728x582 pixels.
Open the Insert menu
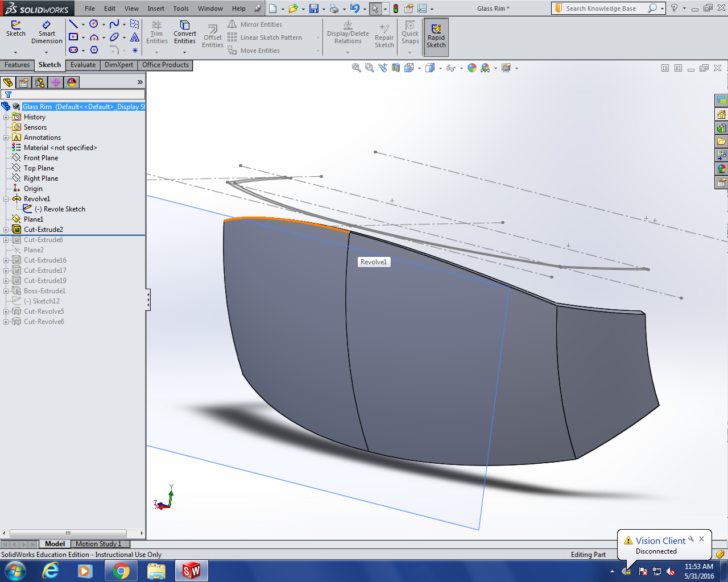click(x=156, y=9)
